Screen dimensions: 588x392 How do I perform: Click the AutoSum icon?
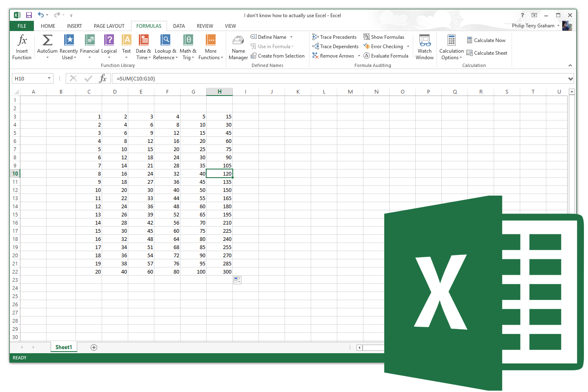click(x=47, y=41)
